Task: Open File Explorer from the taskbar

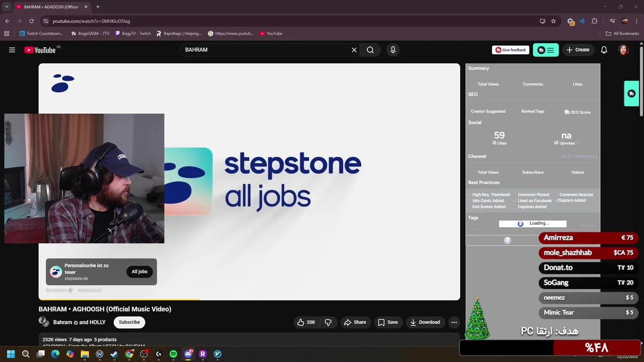Action: (85, 354)
